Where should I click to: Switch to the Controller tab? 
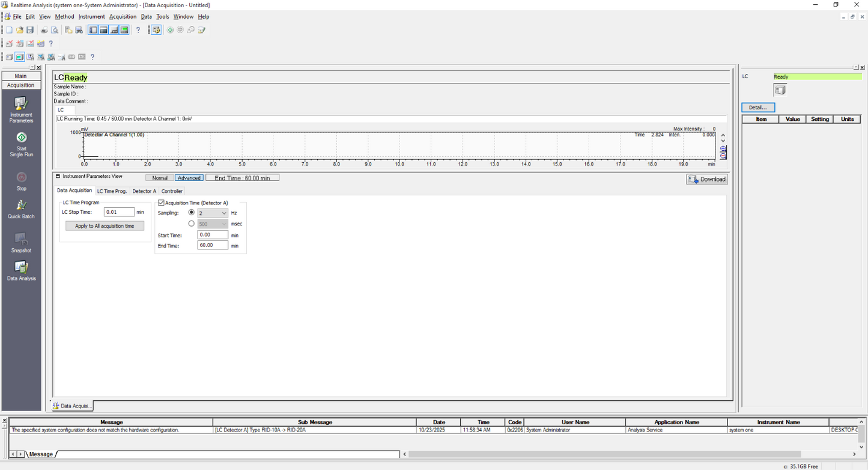[x=172, y=191]
